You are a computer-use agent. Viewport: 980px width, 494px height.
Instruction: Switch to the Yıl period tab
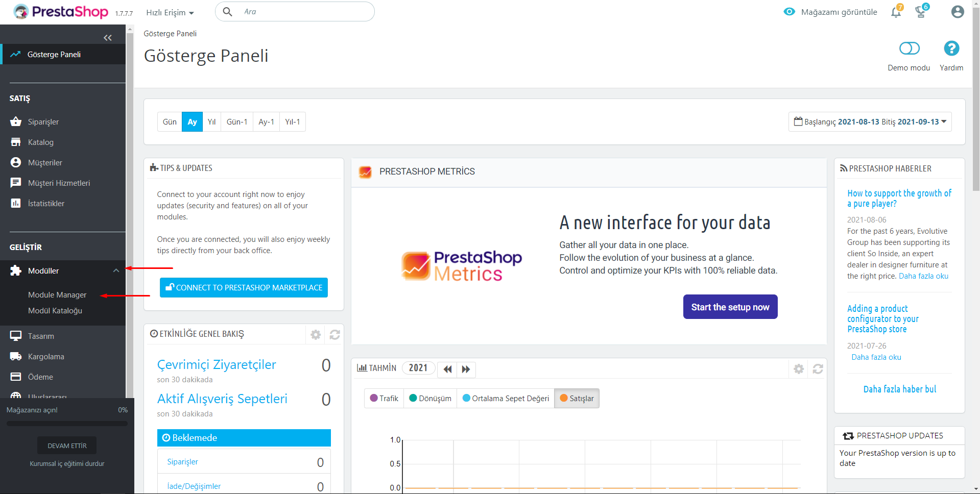point(211,122)
